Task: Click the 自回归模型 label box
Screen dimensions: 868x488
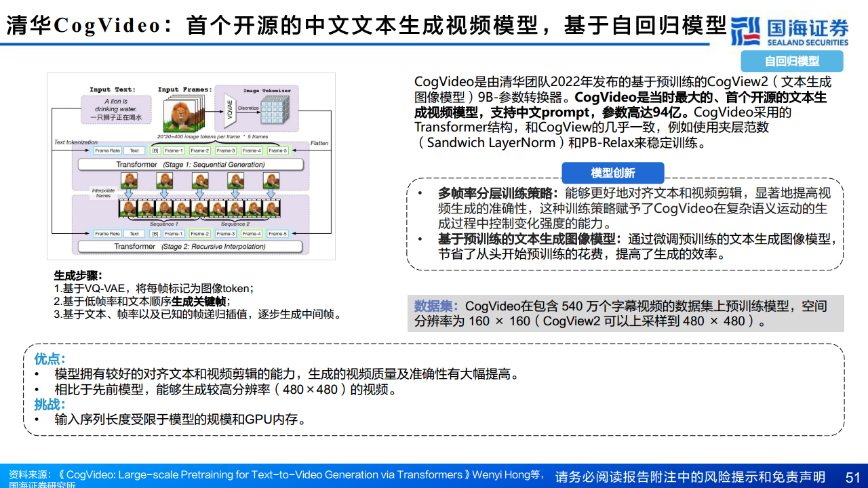Action: [792, 61]
